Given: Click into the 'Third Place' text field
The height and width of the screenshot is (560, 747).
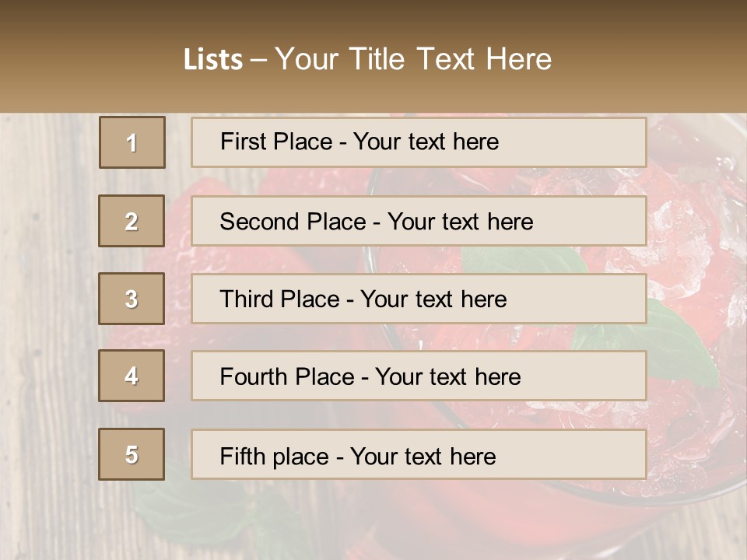Looking at the screenshot, I should click(419, 299).
